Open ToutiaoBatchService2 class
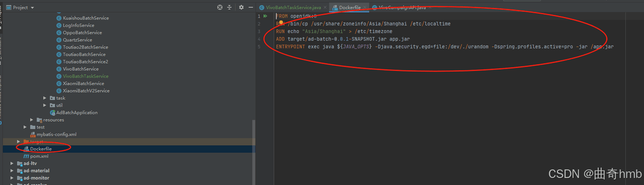 86,62
